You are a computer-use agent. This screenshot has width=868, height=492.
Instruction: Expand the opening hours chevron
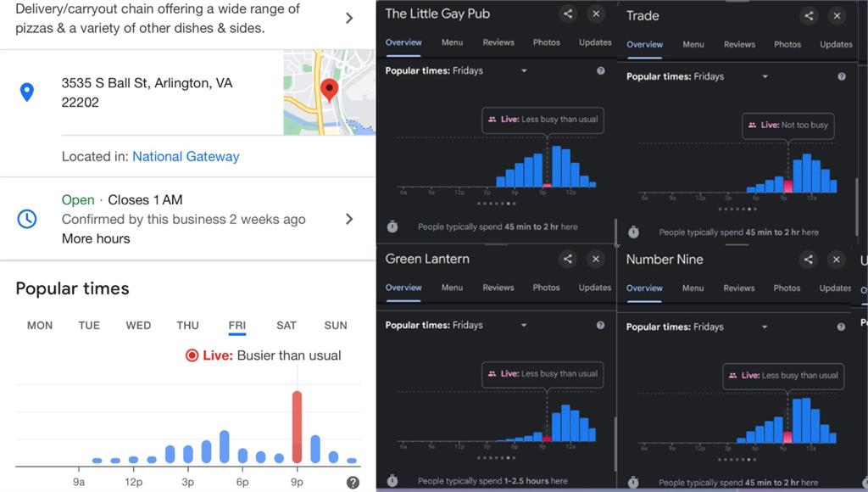(349, 220)
